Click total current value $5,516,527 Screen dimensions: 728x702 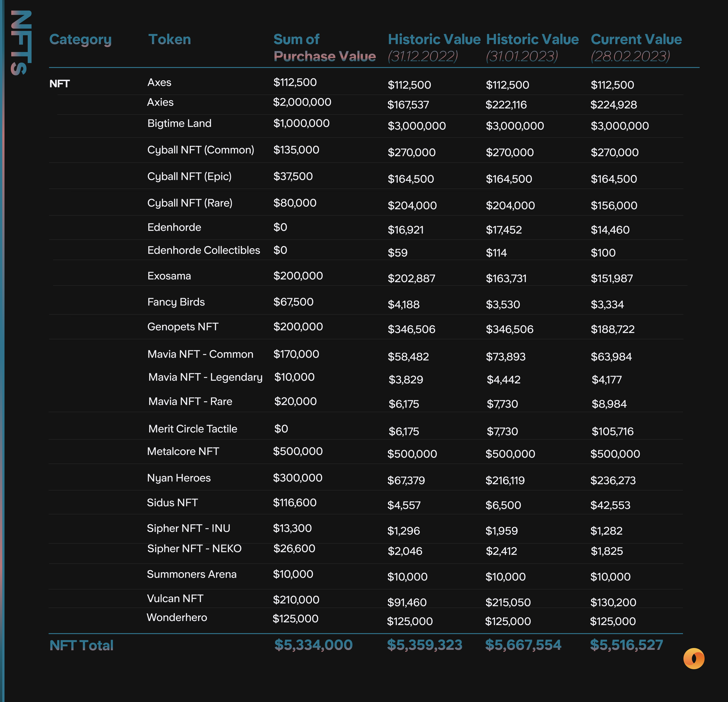pyautogui.click(x=626, y=645)
